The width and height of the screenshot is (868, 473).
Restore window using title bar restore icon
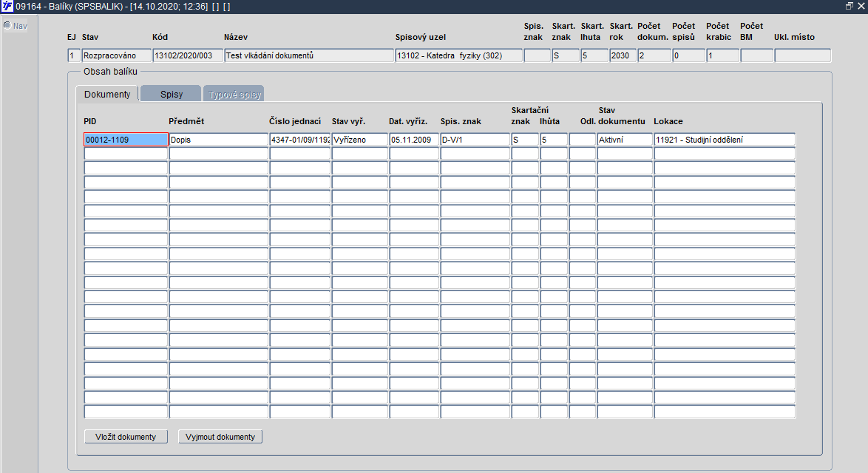pyautogui.click(x=850, y=6)
